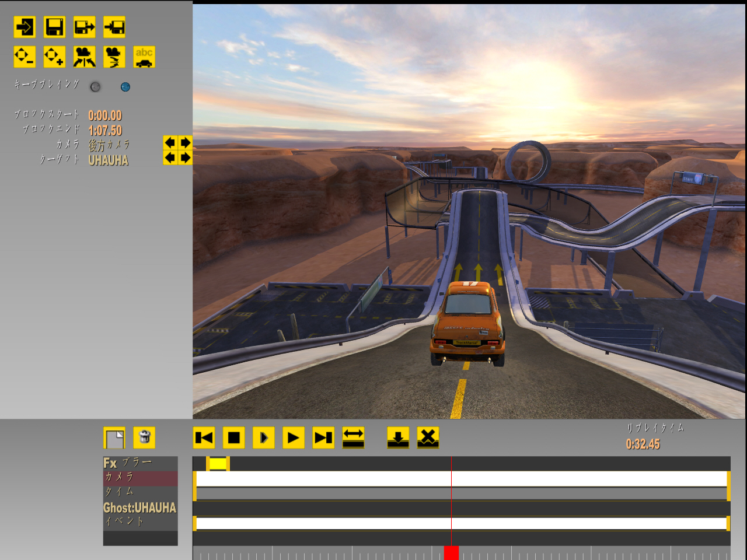The width and height of the screenshot is (747, 560).
Task: Click the block end time 1:07.50
Action: [x=105, y=130]
